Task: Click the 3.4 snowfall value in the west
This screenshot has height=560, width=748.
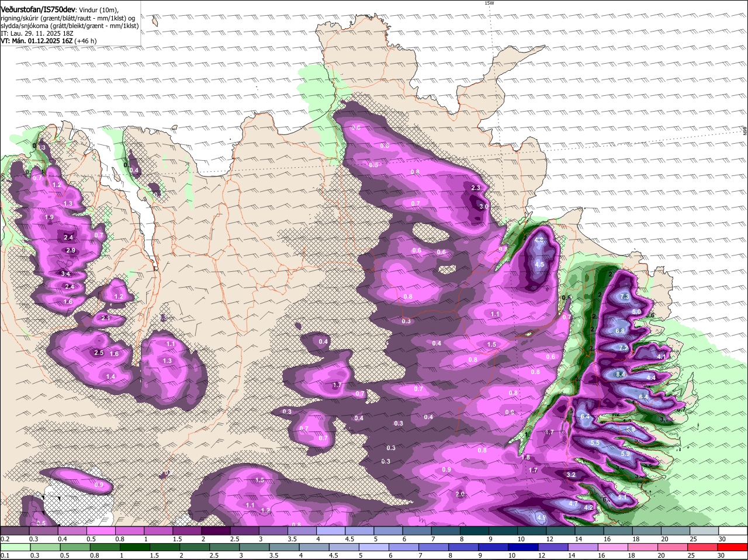Action: click(x=66, y=274)
